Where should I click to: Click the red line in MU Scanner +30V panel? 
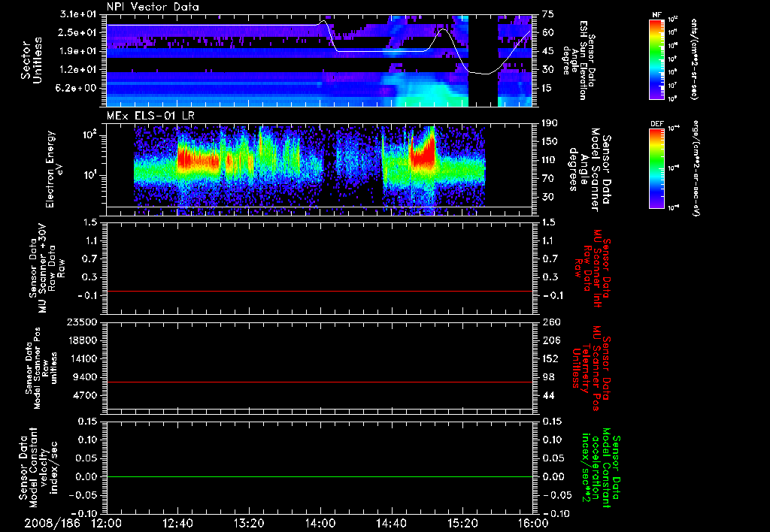pos(319,291)
